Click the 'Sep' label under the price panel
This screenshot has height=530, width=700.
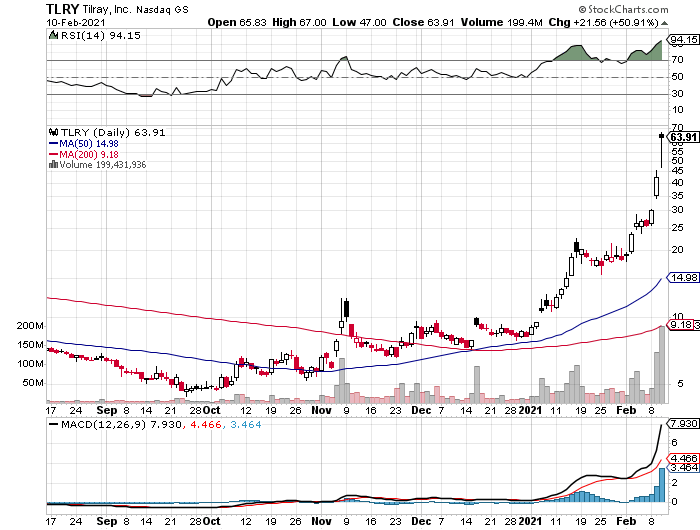(x=107, y=410)
